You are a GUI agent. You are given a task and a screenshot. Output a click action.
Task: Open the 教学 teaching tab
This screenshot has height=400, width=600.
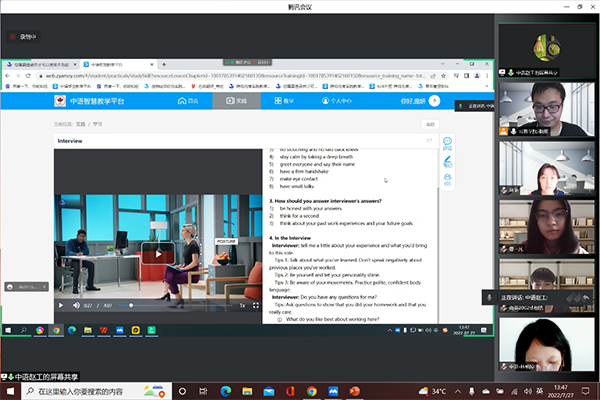point(284,101)
